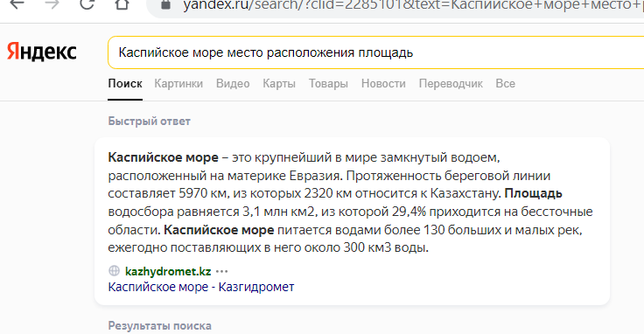Click globe favicon next to kazhydromet.kz

[x=114, y=271]
